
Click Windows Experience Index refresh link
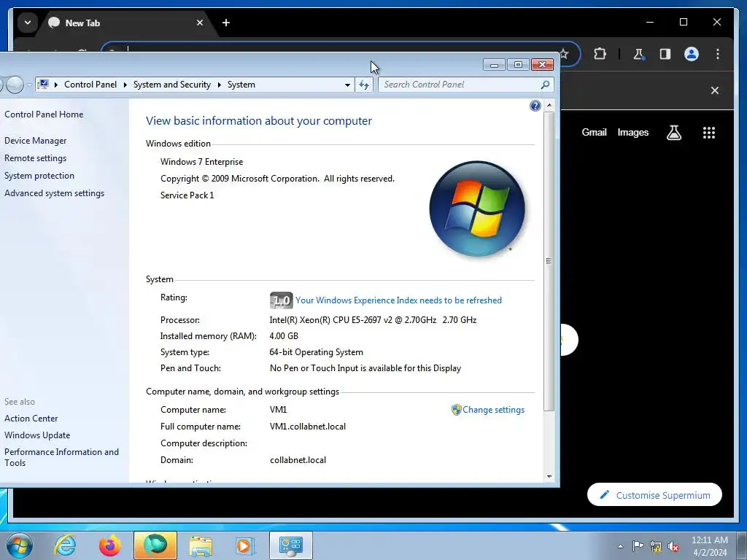[x=398, y=300]
